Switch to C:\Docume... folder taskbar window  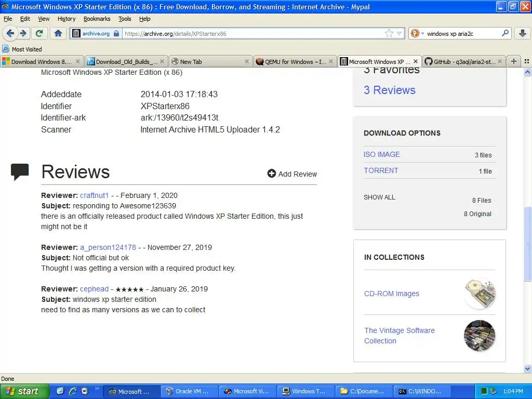363,391
